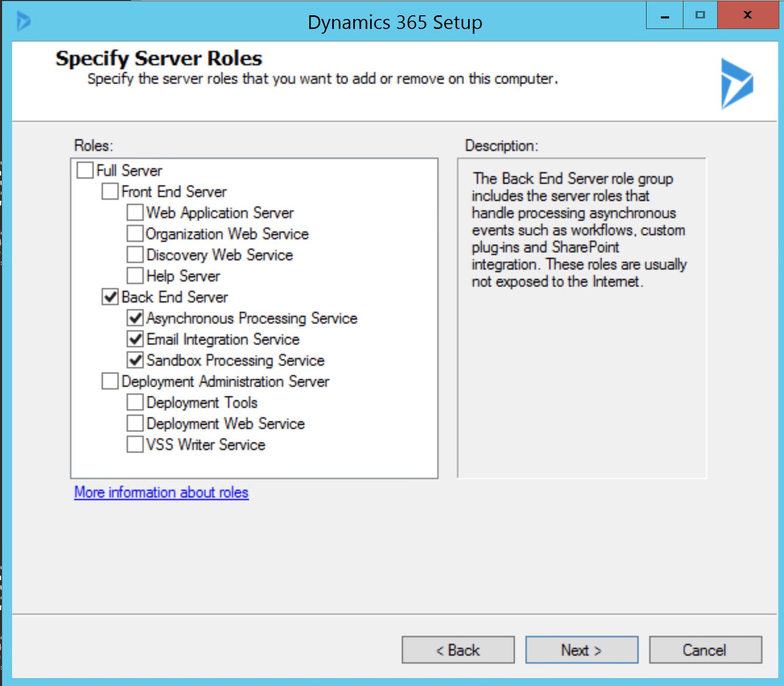Open More information about roles link

161,492
